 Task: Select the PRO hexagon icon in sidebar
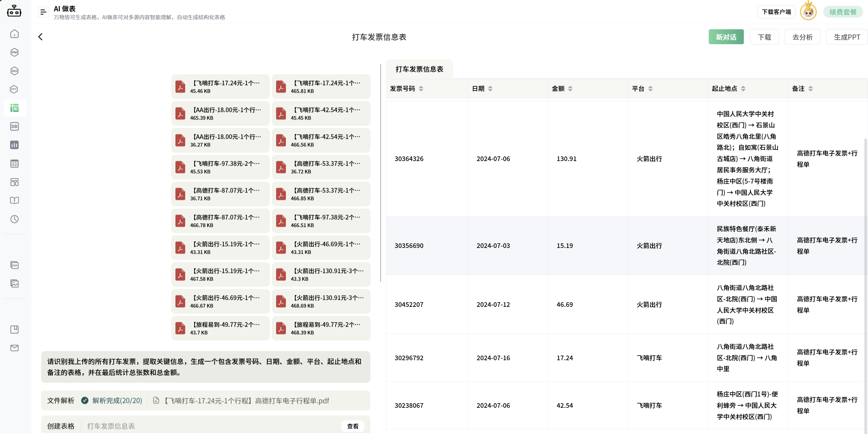tap(14, 52)
